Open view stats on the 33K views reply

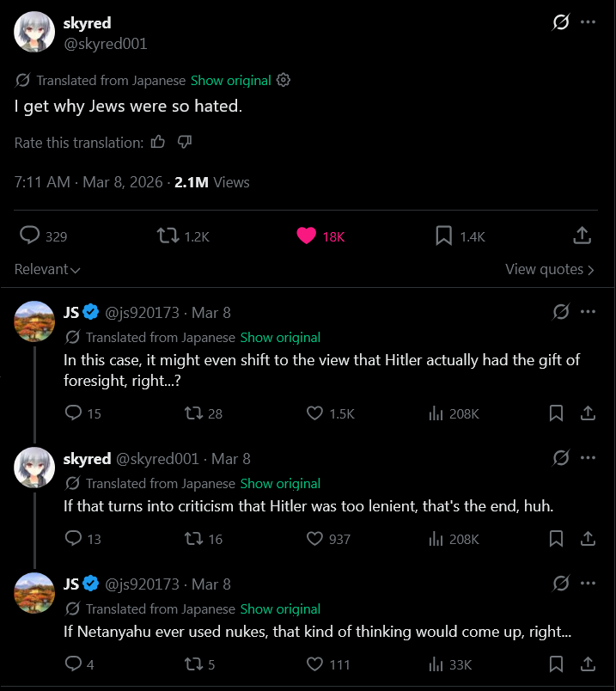tap(436, 664)
